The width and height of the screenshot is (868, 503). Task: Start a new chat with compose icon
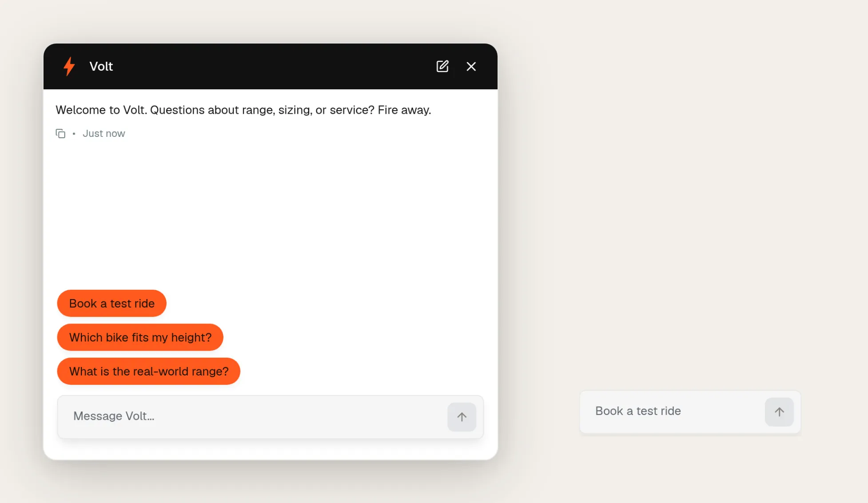point(442,66)
